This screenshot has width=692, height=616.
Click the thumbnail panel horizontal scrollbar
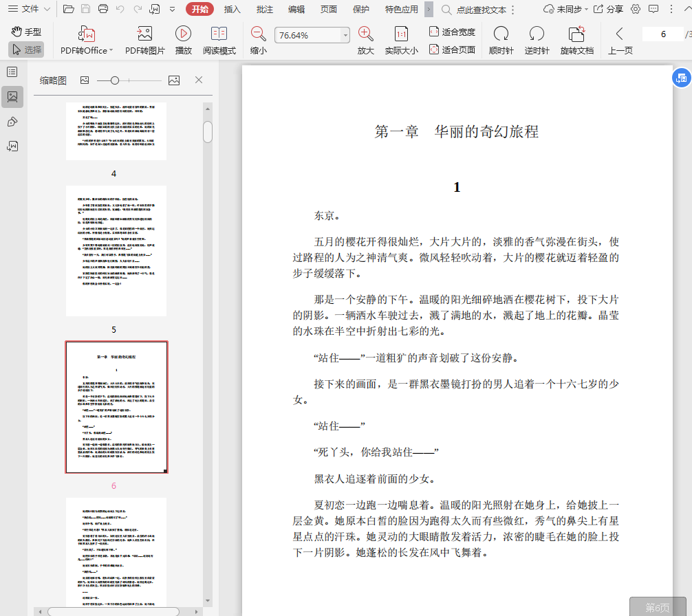click(113, 611)
